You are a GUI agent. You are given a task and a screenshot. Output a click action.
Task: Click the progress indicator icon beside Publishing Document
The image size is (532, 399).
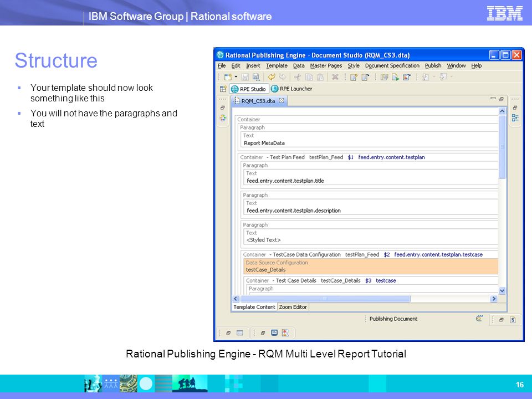click(479, 319)
